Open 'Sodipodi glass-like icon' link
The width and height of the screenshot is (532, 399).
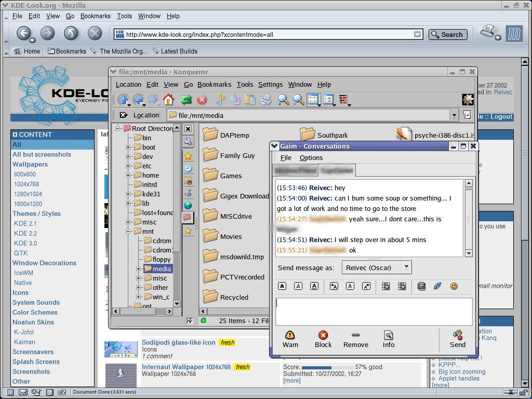coord(179,343)
